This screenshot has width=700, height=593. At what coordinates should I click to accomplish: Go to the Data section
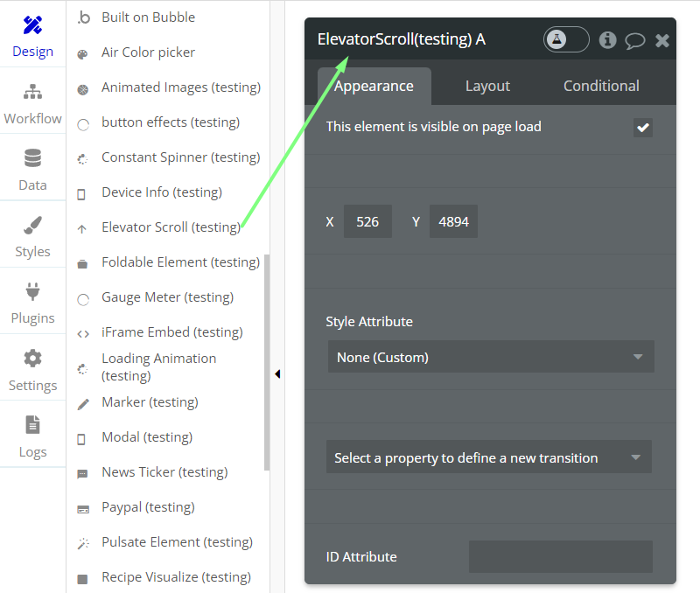point(32,170)
